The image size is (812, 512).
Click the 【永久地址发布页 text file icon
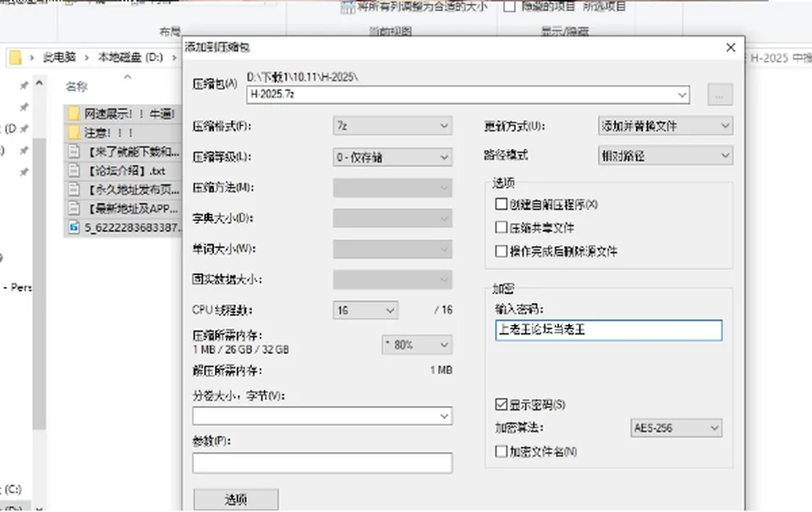click(74, 190)
